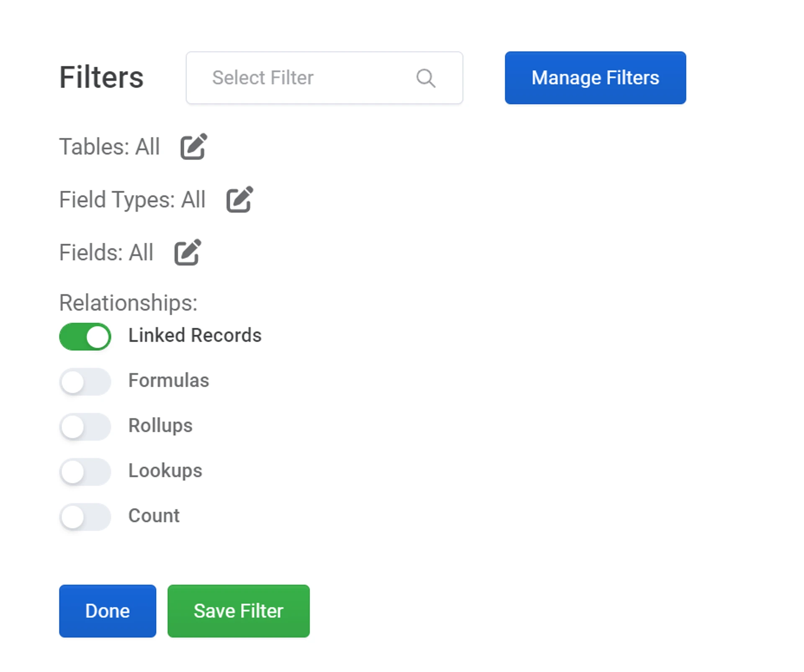Screen dimensions: 804x672
Task: Click the green Save Filter button
Action: 238,611
